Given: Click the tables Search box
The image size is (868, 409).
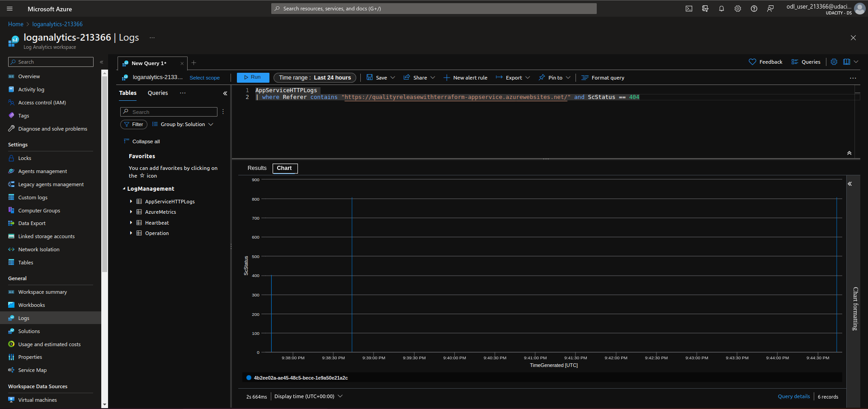Looking at the screenshot, I should (169, 112).
